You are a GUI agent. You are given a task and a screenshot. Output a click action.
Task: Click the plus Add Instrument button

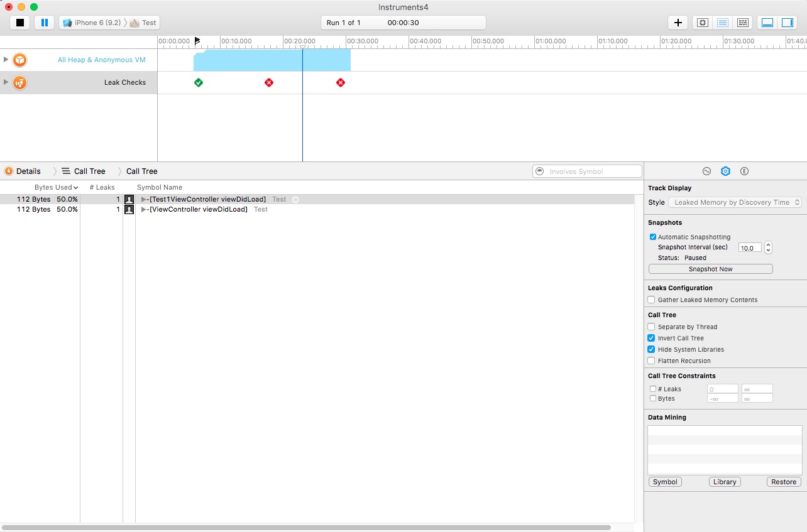[x=678, y=23]
